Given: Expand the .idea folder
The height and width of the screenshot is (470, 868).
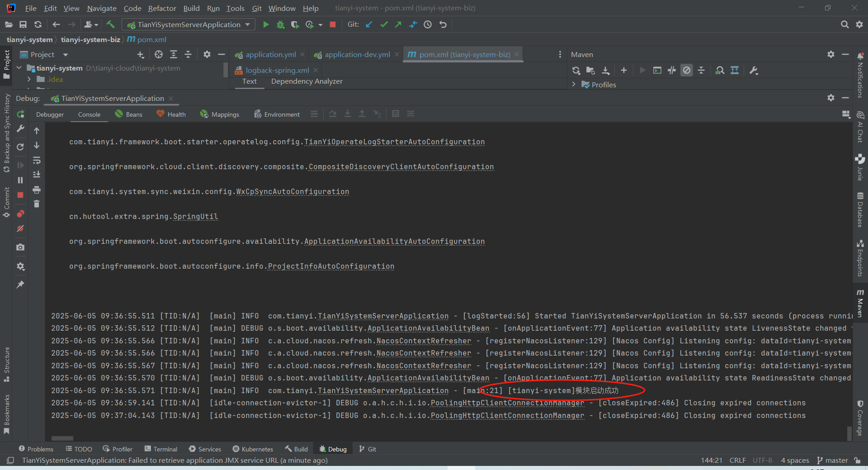Looking at the screenshot, I should point(29,79).
